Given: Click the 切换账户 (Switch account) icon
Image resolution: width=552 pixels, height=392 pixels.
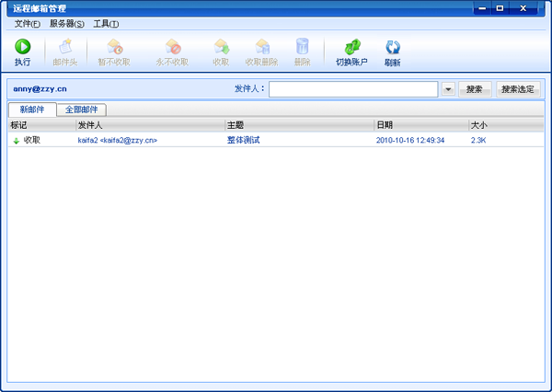Looking at the screenshot, I should click(351, 47).
